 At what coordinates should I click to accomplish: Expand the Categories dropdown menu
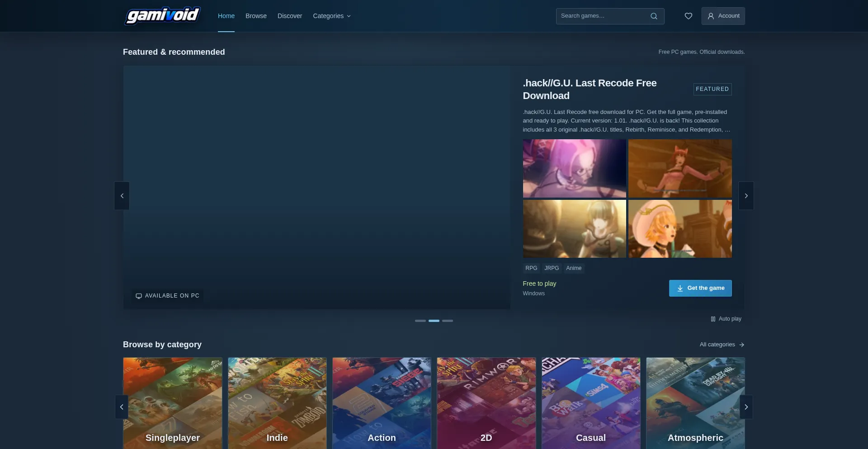(332, 16)
